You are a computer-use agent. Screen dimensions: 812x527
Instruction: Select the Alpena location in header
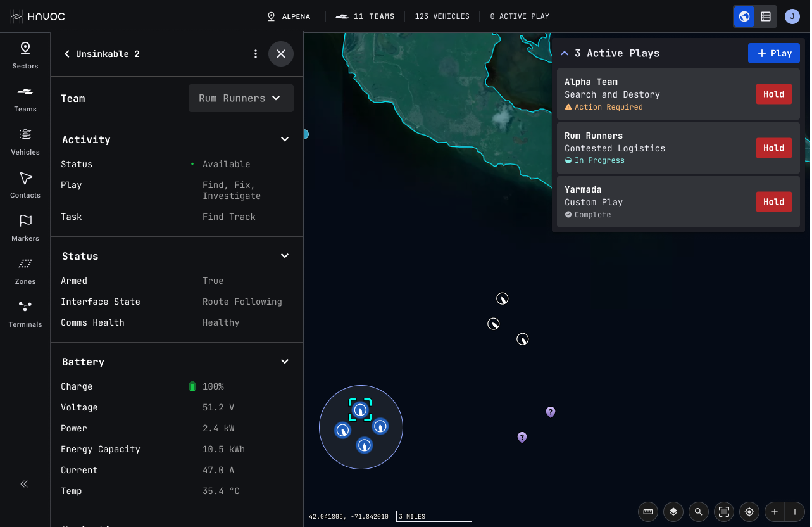[289, 16]
